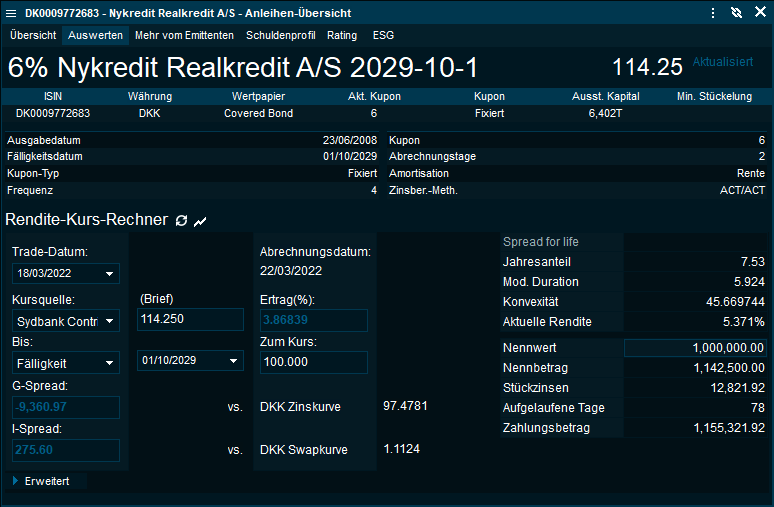This screenshot has height=507, width=774.
Task: Click the Aktualisiert link near price
Action: point(722,62)
